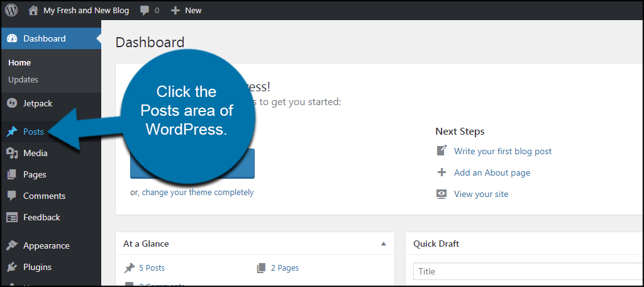Click the WordPress logo icon
644x287 pixels.
pyautogui.click(x=11, y=10)
